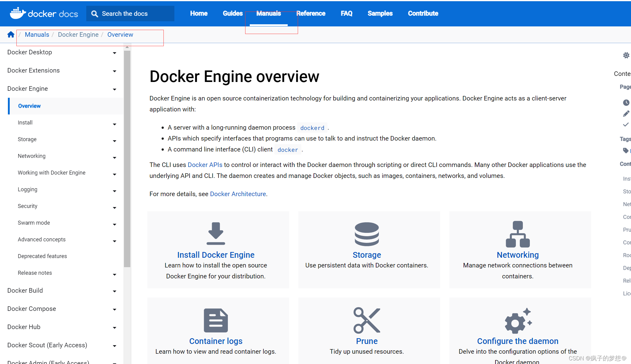Click the Networking diagram icon
The height and width of the screenshot is (364, 631).
click(518, 234)
